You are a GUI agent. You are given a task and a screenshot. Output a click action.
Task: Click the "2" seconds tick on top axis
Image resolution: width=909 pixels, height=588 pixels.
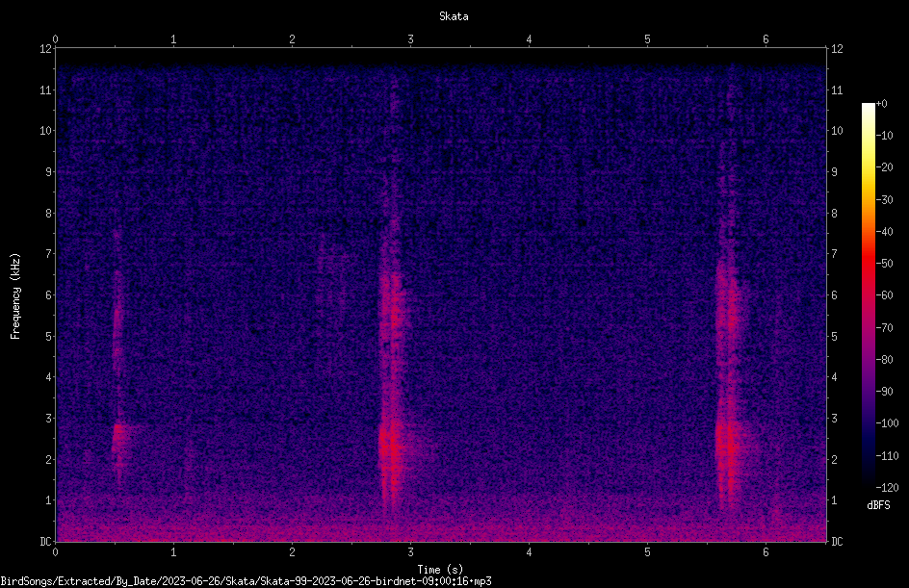pyautogui.click(x=292, y=39)
